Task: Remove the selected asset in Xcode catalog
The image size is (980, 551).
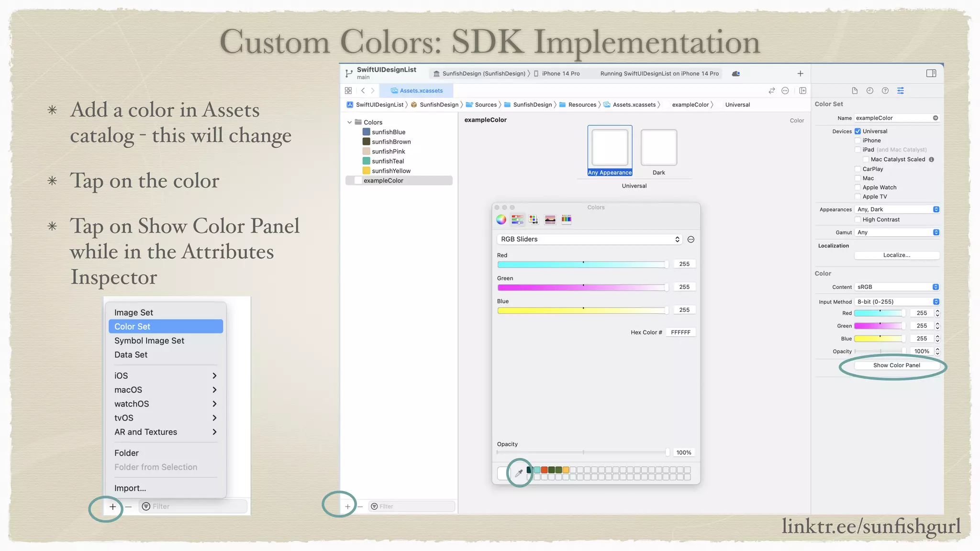Action: coord(360,507)
